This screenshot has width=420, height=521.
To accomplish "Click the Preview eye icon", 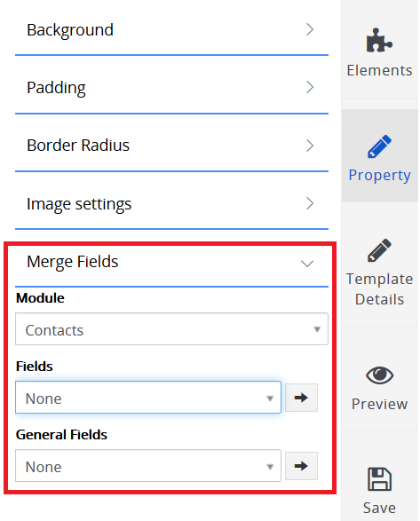I will (x=379, y=375).
